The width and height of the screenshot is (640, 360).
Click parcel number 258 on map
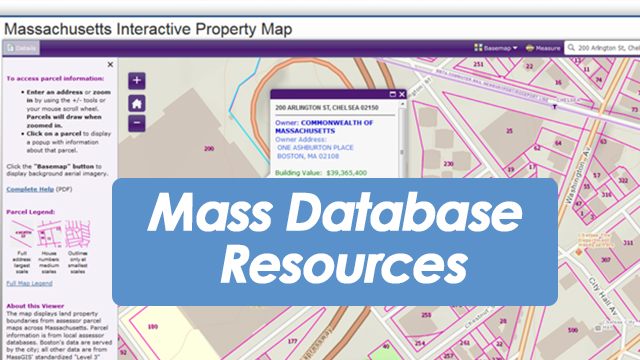[x=426, y=315]
